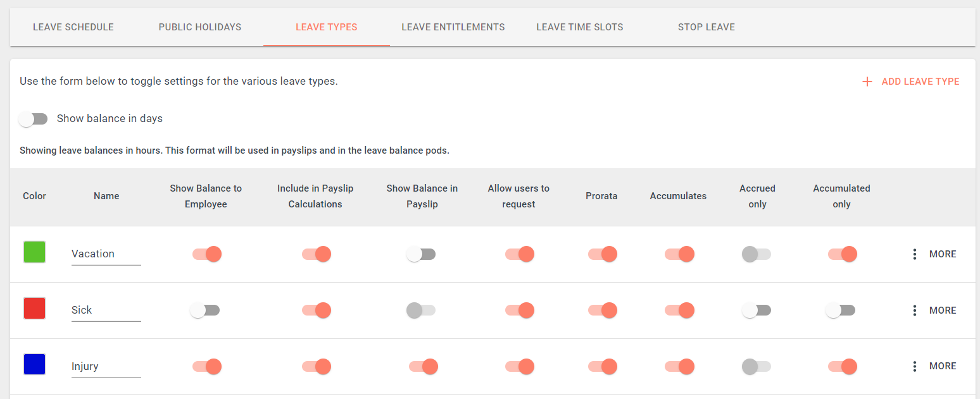Click the plus icon beside Add Leave Type
Image resolution: width=980 pixels, height=399 pixels.
[867, 82]
